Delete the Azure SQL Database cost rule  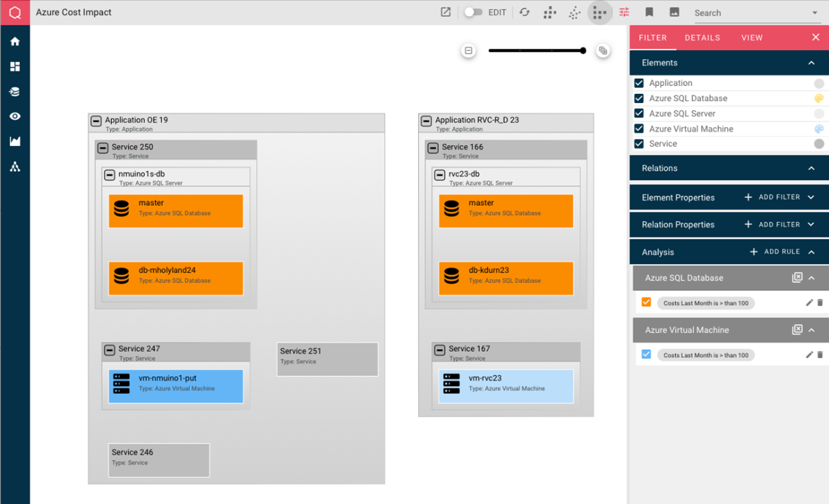click(820, 303)
